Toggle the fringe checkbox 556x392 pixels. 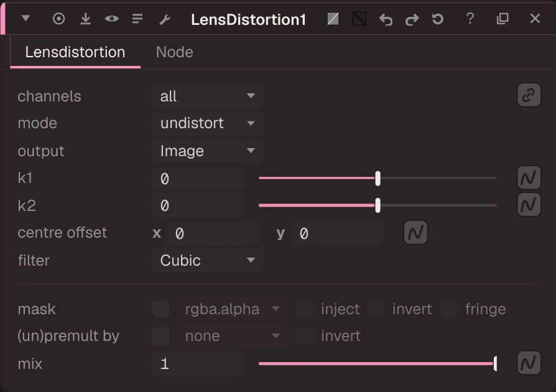pyautogui.click(x=449, y=309)
